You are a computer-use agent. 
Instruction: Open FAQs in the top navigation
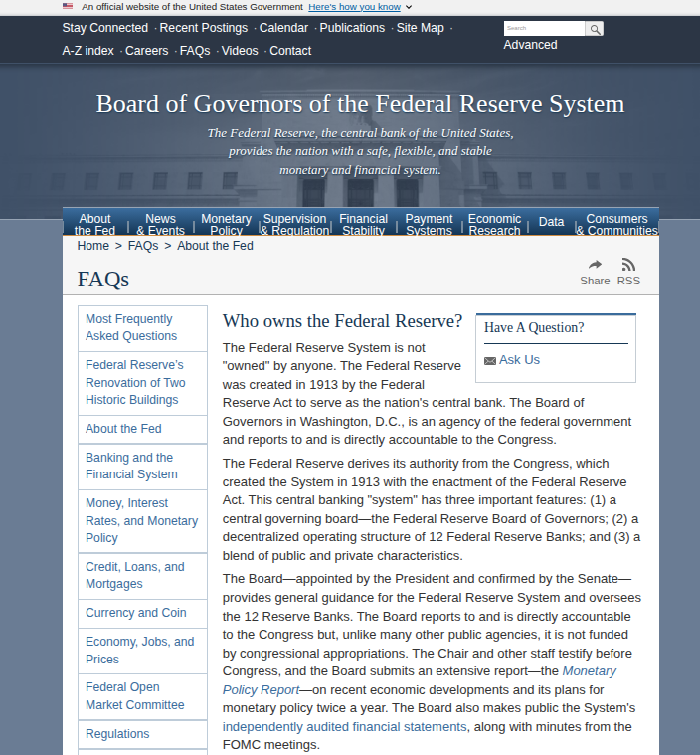tap(195, 51)
